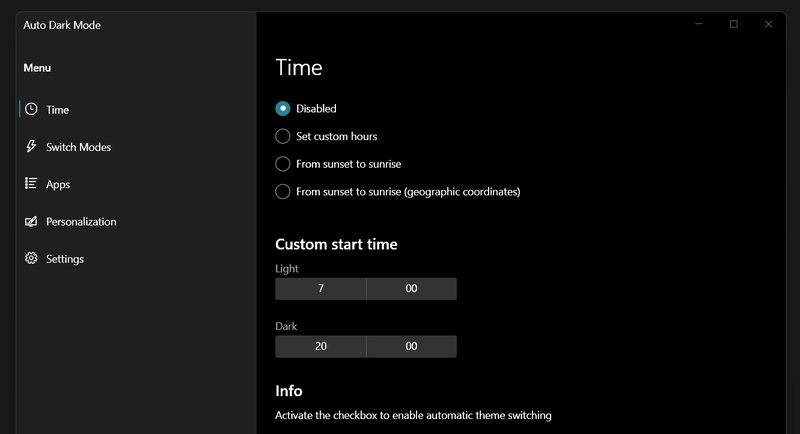Choose From sunset to sunrise option
This screenshot has height=434, width=800.
(283, 163)
